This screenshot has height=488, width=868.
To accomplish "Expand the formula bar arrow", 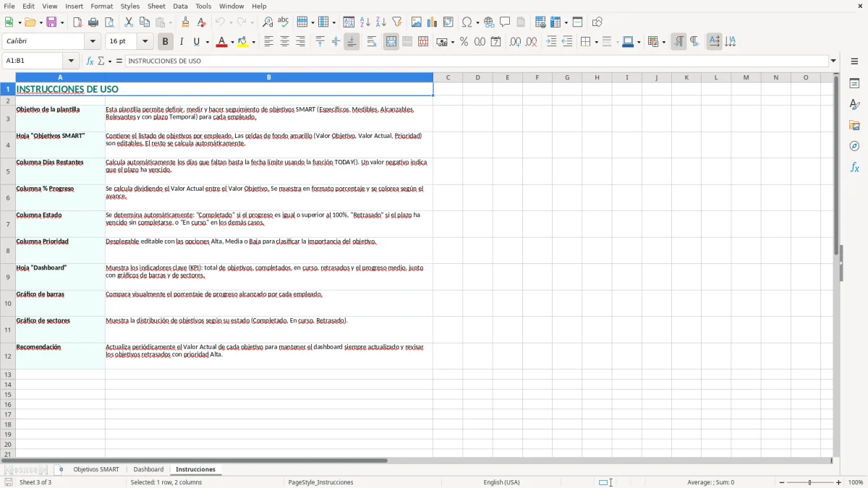I will [833, 61].
